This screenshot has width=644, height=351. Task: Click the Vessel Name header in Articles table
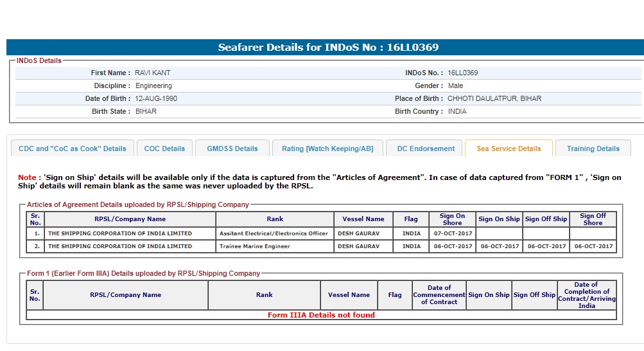[x=363, y=219]
